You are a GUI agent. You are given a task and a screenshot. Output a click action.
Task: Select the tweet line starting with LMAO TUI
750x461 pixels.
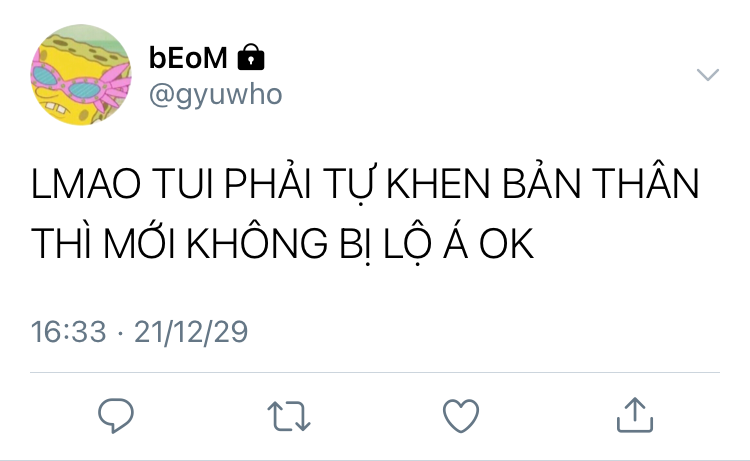(365, 182)
